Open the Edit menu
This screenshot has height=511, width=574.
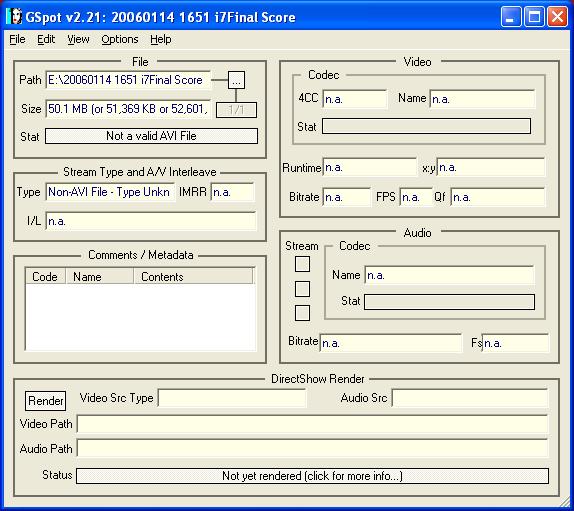[46, 39]
